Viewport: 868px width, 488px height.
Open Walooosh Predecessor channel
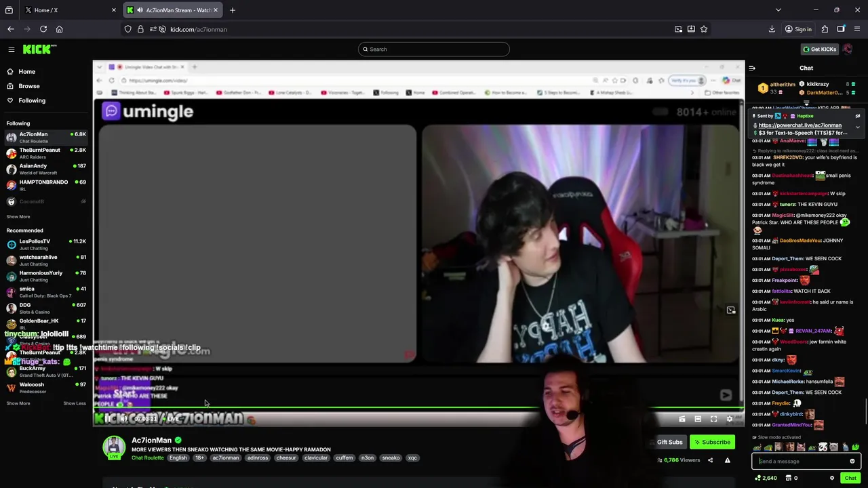pyautogui.click(x=46, y=388)
